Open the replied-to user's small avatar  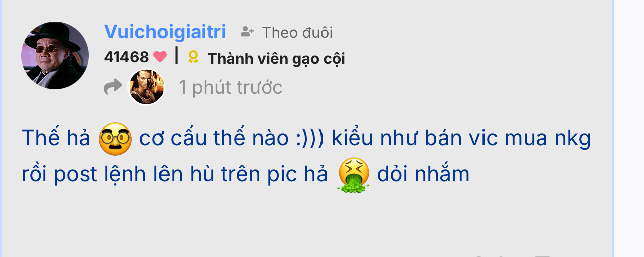click(x=146, y=87)
